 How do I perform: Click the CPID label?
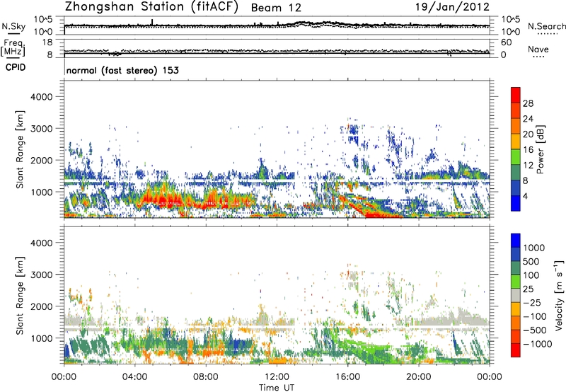coord(16,67)
